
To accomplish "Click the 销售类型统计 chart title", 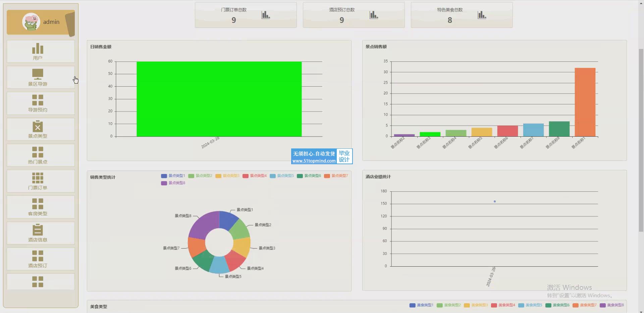I will [103, 177].
